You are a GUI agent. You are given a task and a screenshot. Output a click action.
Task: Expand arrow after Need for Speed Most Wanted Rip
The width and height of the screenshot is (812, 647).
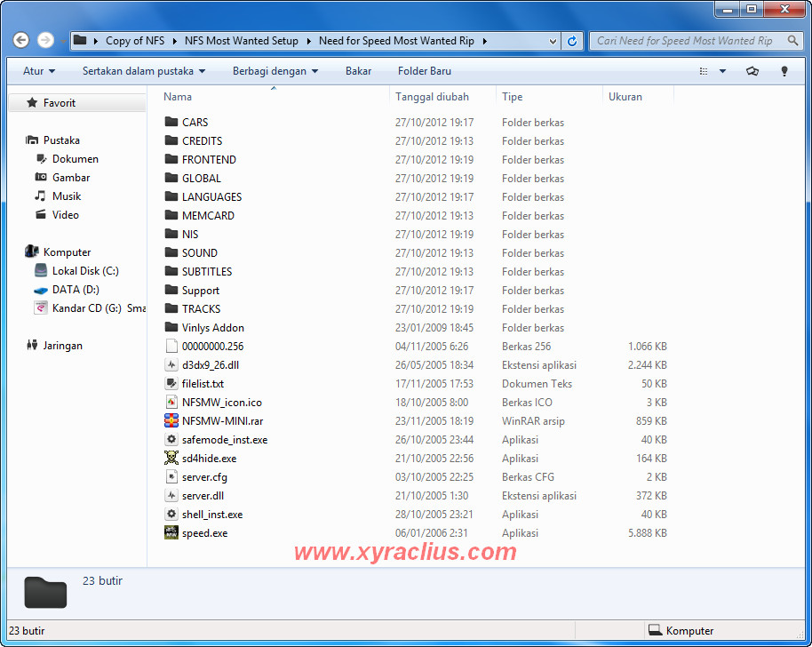click(x=485, y=41)
